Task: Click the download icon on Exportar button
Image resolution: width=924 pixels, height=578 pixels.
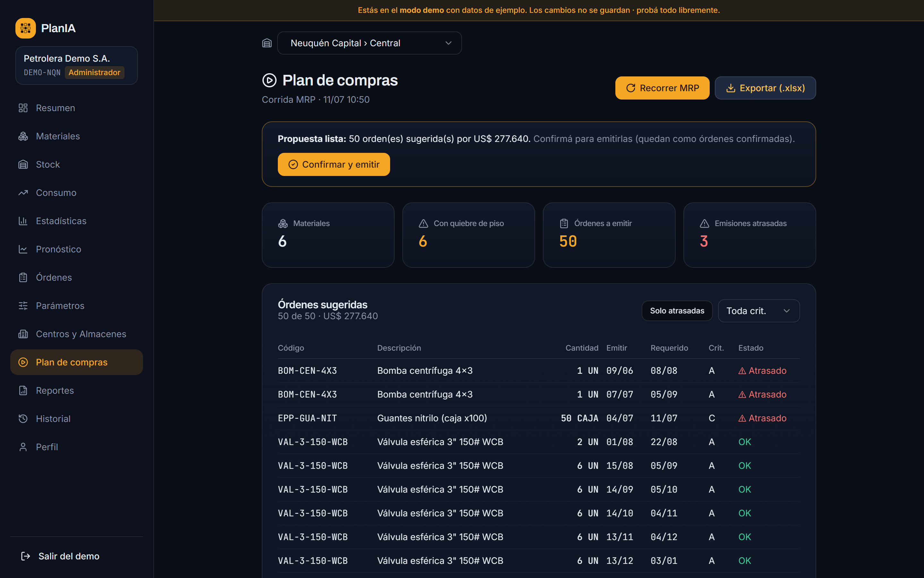Action: point(731,88)
